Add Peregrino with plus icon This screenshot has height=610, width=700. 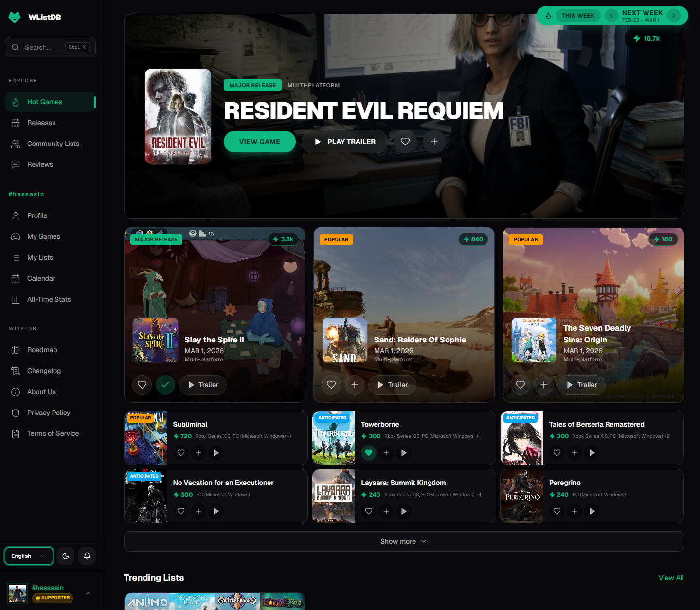tap(574, 511)
